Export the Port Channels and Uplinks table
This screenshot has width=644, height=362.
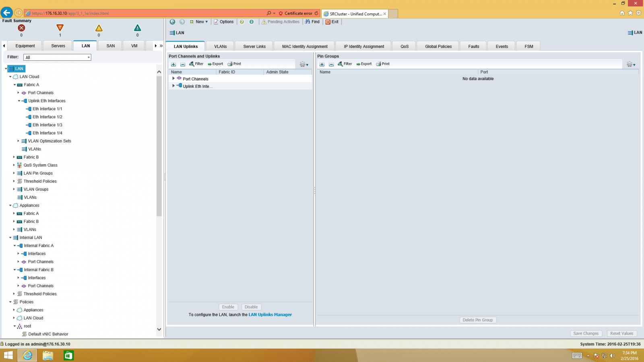(x=215, y=64)
